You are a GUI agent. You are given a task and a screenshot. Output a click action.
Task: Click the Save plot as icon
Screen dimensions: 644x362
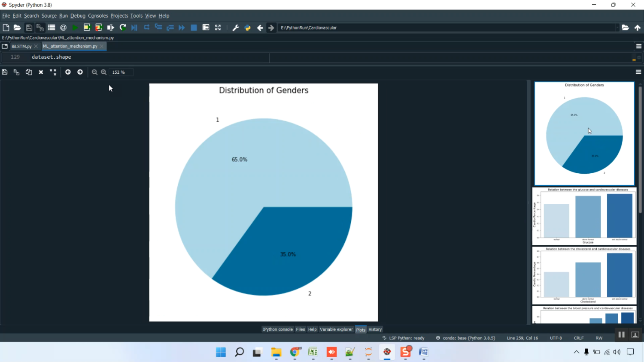5,72
